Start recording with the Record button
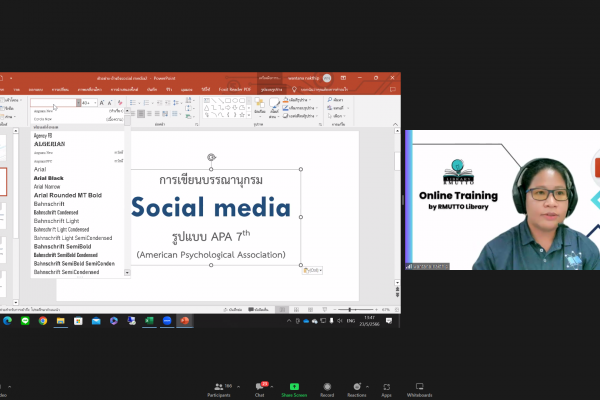 [327, 390]
